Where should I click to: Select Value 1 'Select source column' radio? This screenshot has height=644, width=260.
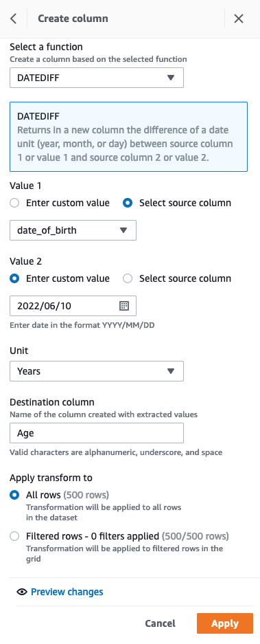128,203
